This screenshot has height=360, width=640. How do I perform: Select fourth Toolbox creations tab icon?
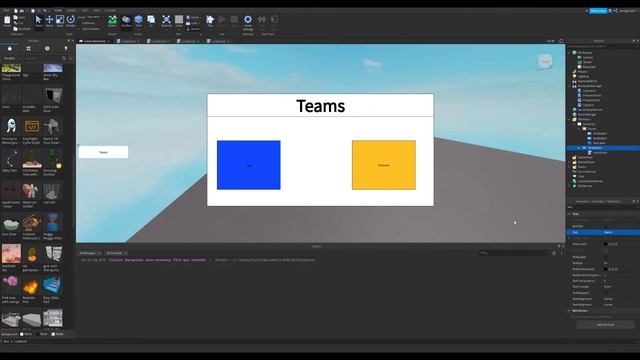coord(66,48)
